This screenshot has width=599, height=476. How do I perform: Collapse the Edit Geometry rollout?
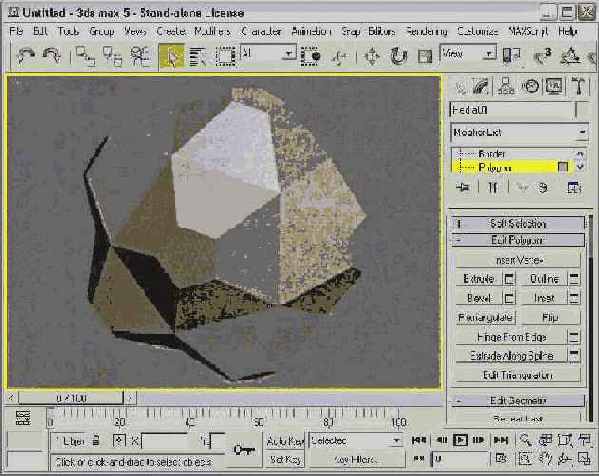pos(518,400)
